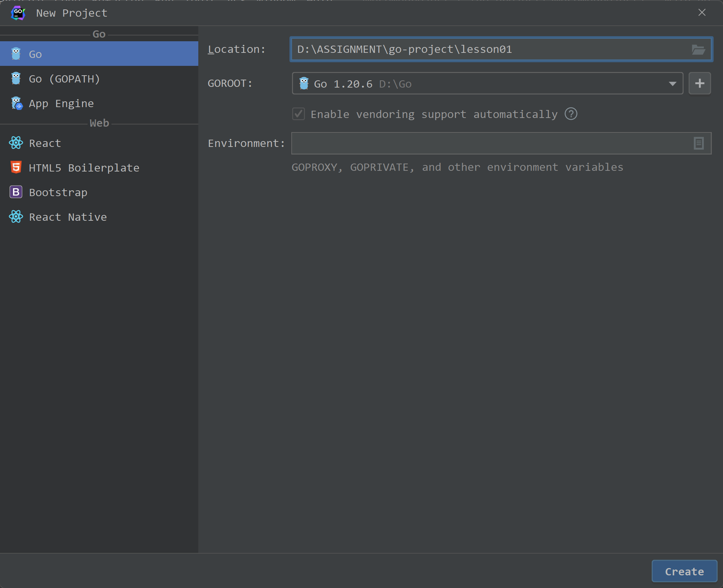Select Bootstrap project type
723x588 pixels.
click(58, 193)
